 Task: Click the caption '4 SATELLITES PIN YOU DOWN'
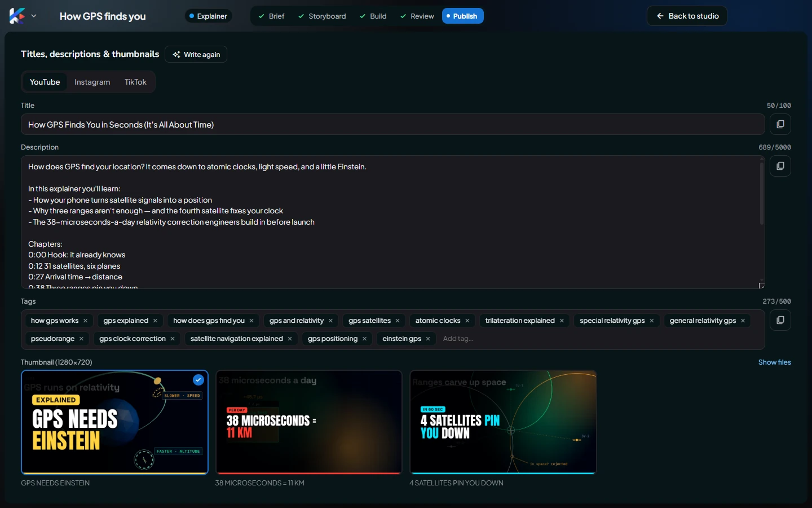pyautogui.click(x=456, y=483)
